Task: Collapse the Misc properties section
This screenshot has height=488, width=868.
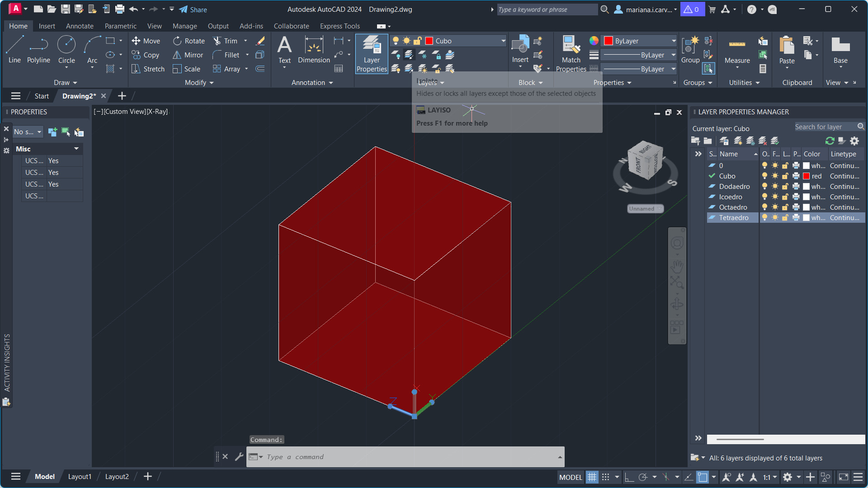Action: [76, 149]
